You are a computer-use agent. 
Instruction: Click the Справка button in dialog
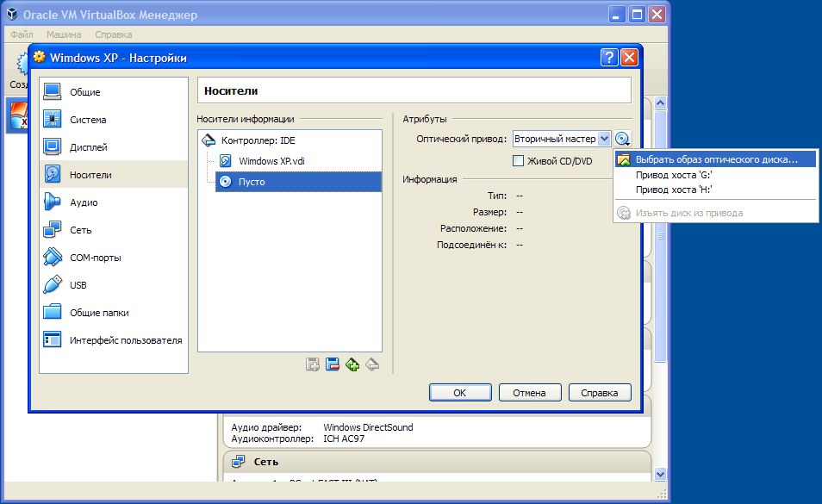pyautogui.click(x=600, y=392)
